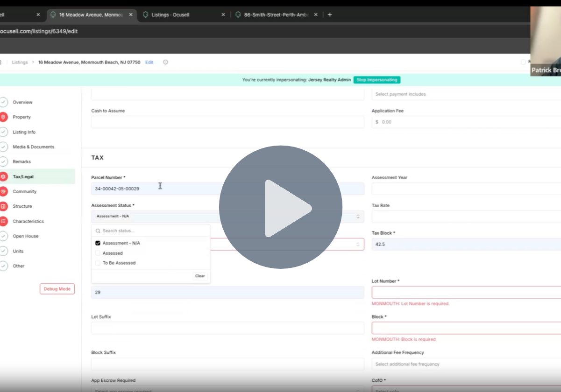
Task: Close the 16 Meadow Avenue browser tab
Action: point(131,14)
